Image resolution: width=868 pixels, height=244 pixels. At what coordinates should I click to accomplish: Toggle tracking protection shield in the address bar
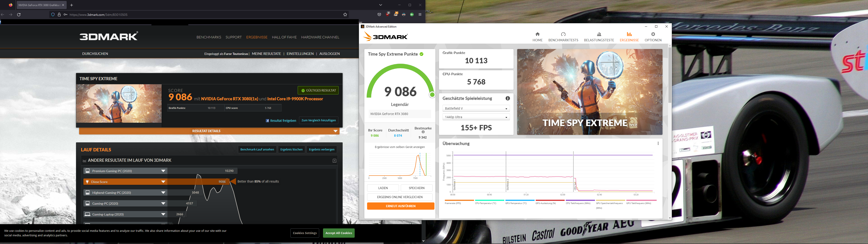[53, 14]
